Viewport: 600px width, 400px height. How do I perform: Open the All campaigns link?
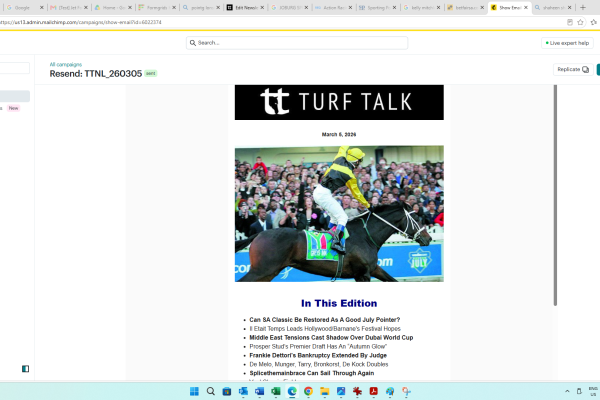tap(65, 64)
